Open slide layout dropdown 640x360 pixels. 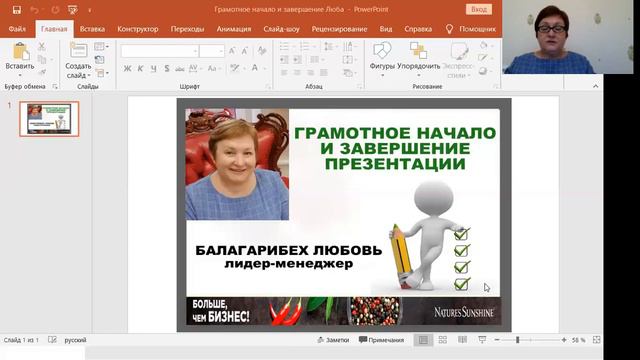[101, 47]
